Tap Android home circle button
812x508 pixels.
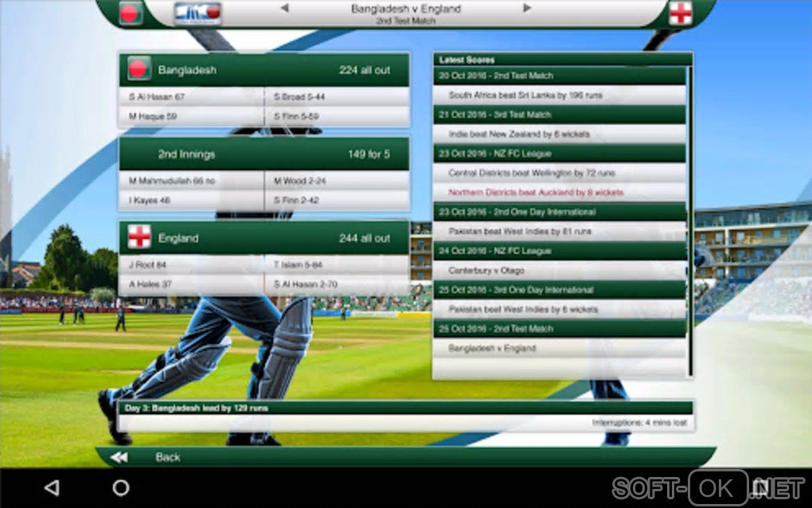coord(121,487)
